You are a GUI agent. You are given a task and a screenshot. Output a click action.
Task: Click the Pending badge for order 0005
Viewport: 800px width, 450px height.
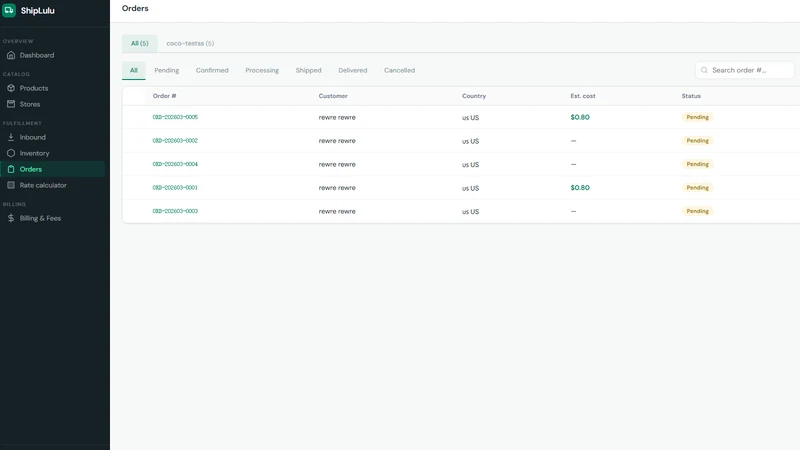(697, 117)
